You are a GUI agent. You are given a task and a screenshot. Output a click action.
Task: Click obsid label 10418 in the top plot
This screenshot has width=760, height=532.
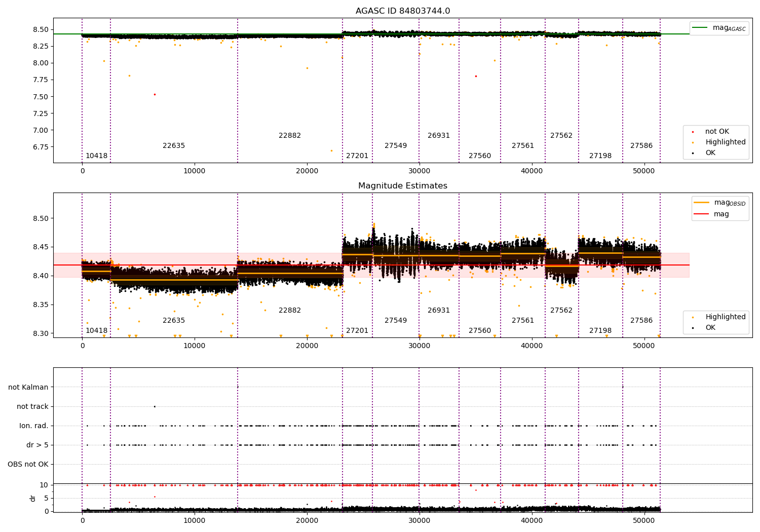[96, 156]
